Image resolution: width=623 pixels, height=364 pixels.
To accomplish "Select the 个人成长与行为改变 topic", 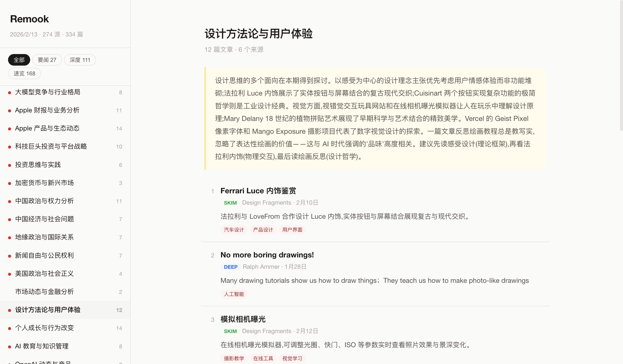I will 44,328.
